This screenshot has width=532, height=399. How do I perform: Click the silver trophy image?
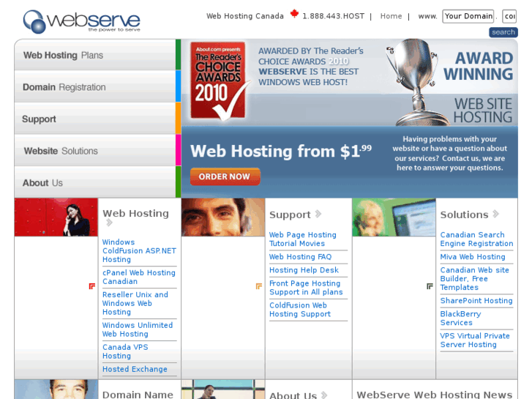(418, 82)
